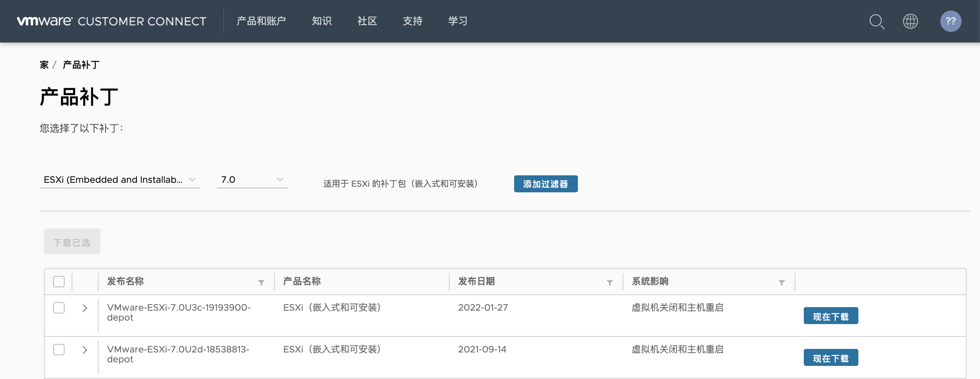Click the 产品补丁 breadcrumb

coord(81,64)
